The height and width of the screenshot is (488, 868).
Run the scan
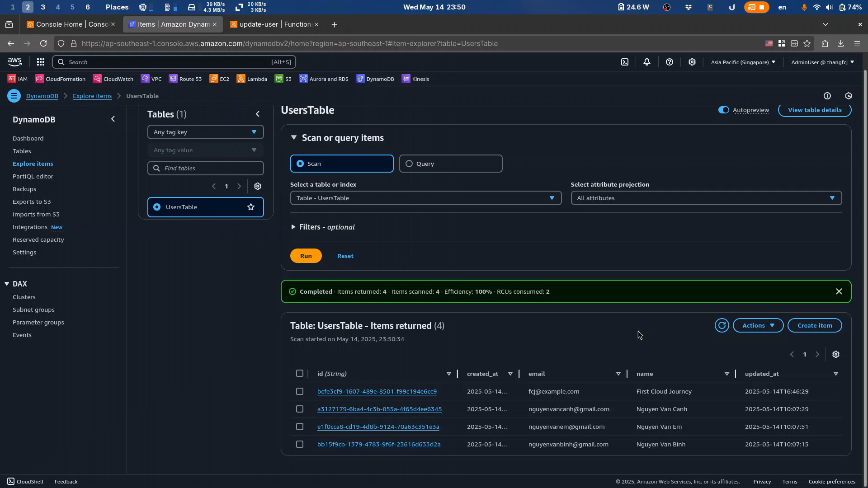[306, 256]
